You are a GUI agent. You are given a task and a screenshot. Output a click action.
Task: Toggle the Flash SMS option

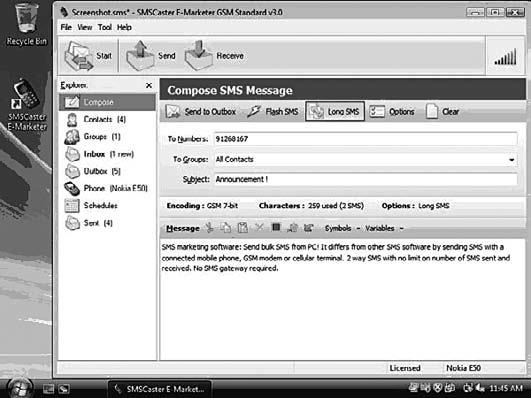[x=273, y=111]
